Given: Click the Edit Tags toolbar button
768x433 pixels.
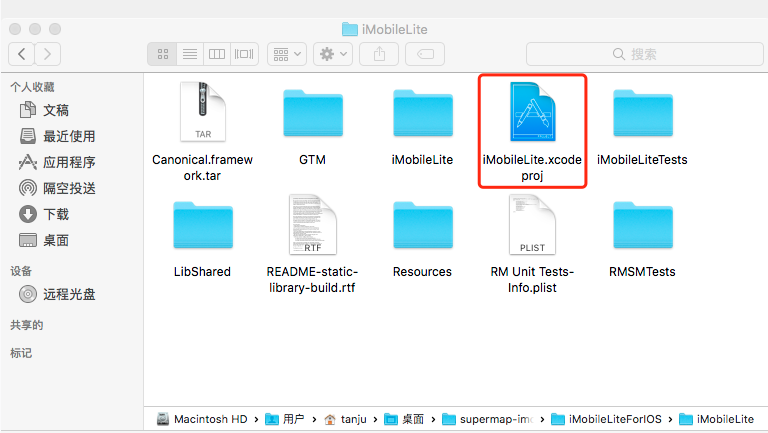Looking at the screenshot, I should [x=425, y=54].
